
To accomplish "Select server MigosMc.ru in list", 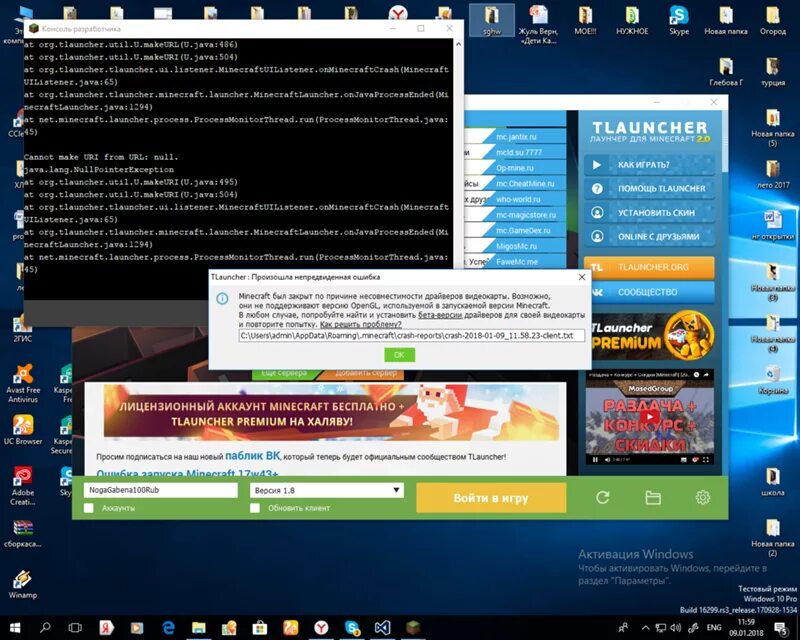I will pos(516,246).
